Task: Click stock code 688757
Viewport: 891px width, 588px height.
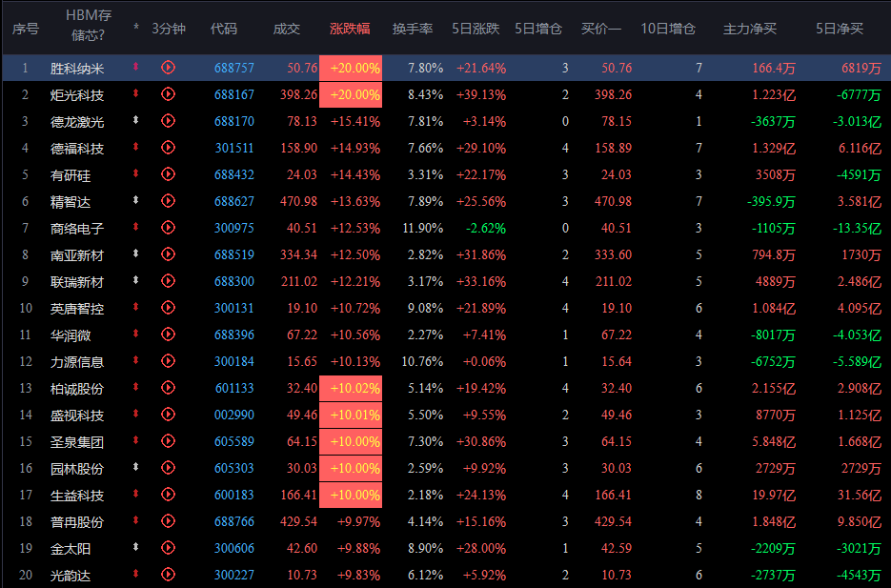Action: pyautogui.click(x=234, y=69)
